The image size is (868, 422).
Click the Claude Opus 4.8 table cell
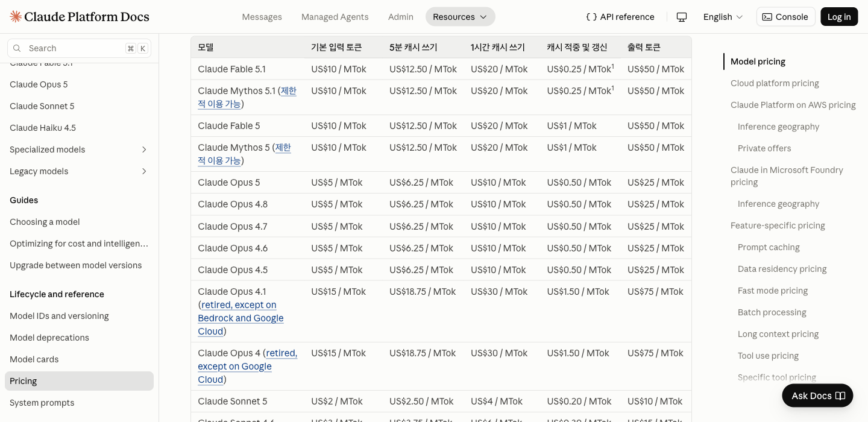point(233,204)
